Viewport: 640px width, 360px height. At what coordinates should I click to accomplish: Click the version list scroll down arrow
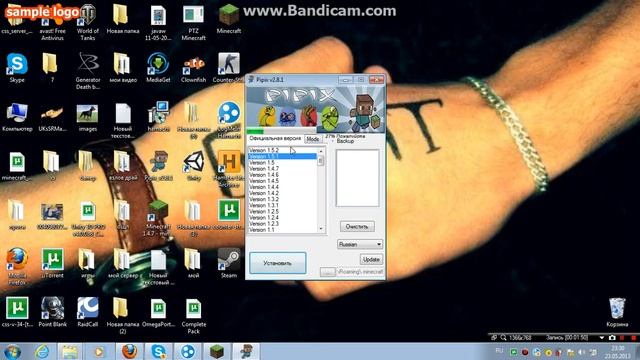(321, 229)
